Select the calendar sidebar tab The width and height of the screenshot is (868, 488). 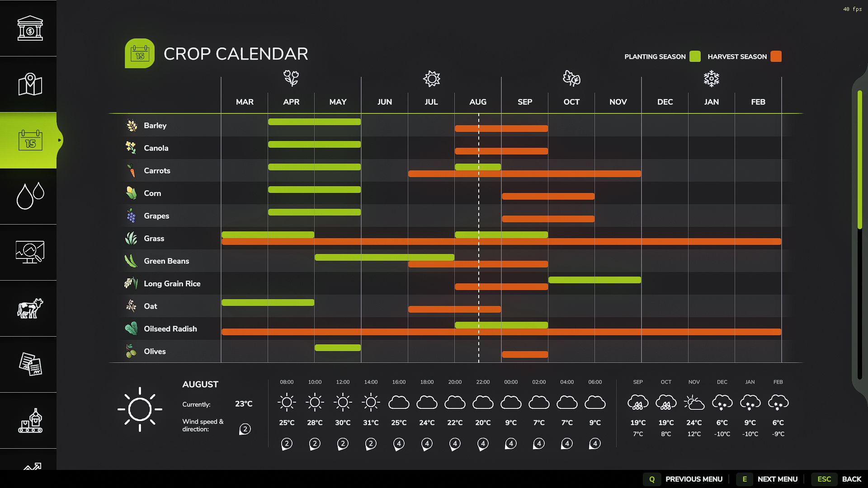30,140
